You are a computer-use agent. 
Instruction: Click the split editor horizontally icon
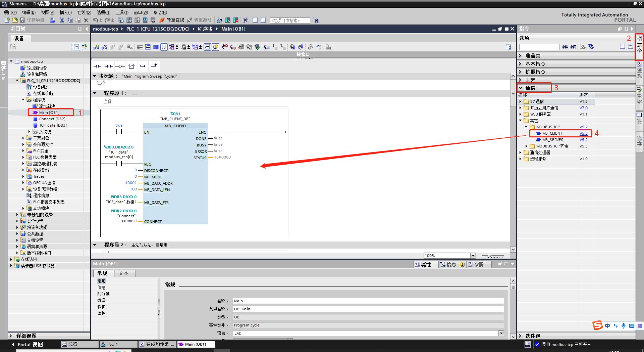tap(255, 20)
